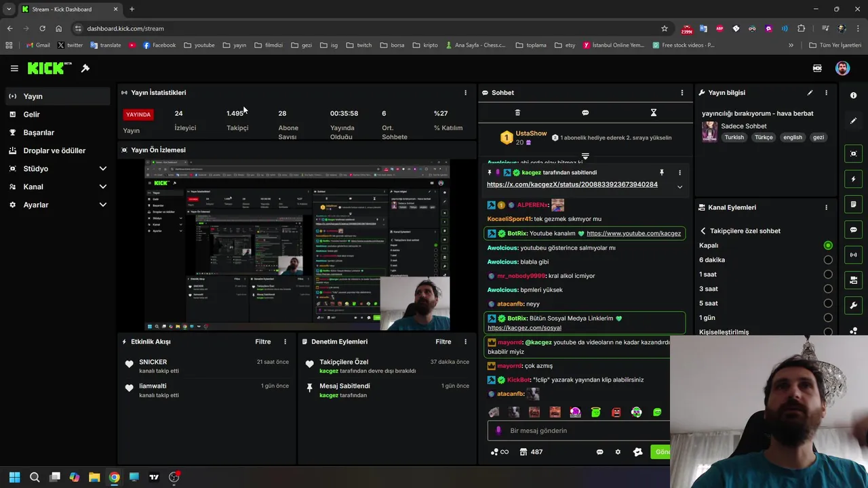868x488 pixels.
Task: Click the camera icon in top header
Action: pos(817,68)
